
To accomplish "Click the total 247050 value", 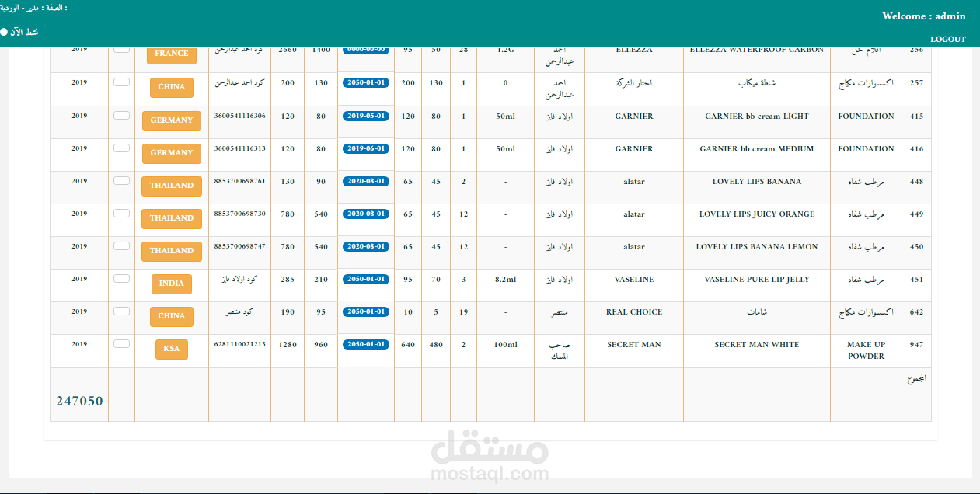I will (x=79, y=402).
